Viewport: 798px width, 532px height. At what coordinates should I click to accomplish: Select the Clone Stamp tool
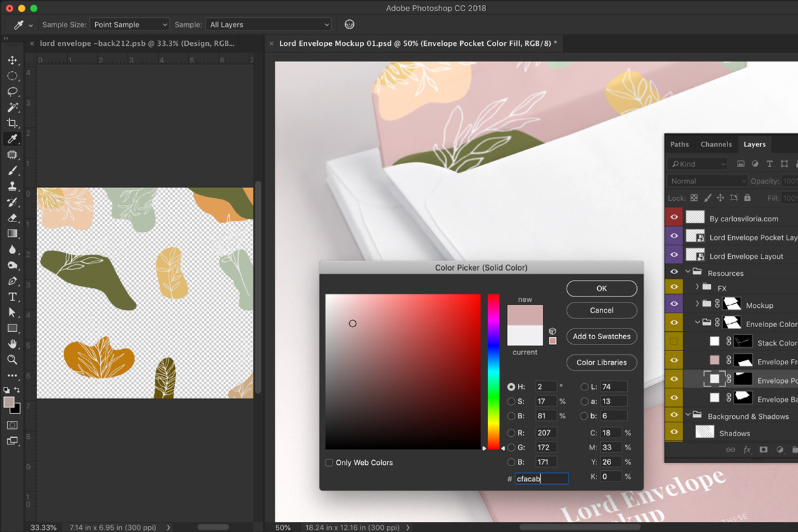point(12,186)
